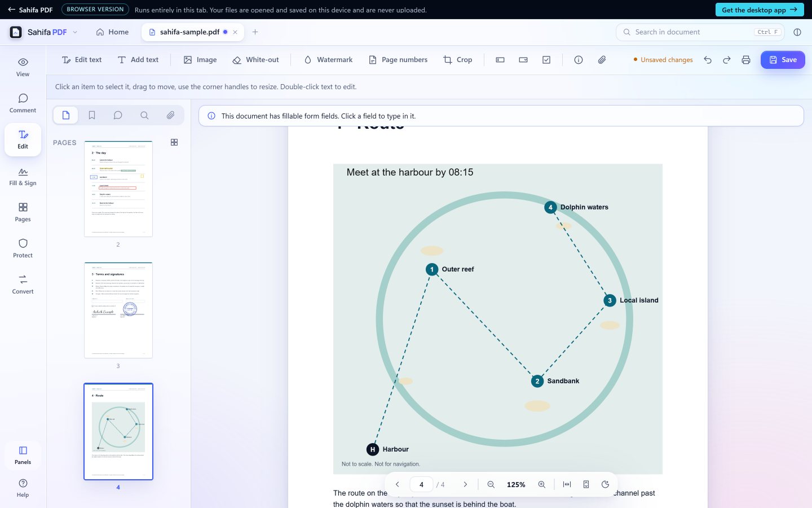
Task: Click the BROWSER VERSION badge
Action: [x=95, y=10]
